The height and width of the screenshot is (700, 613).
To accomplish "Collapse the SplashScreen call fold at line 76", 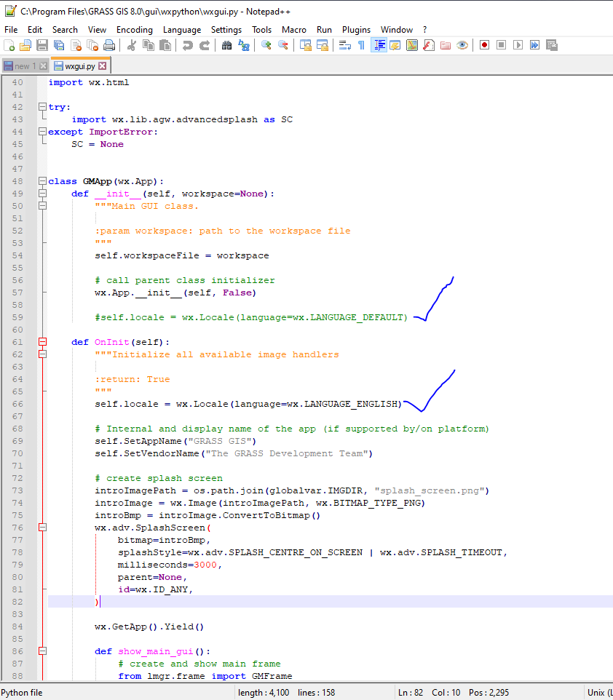I will coord(42,528).
